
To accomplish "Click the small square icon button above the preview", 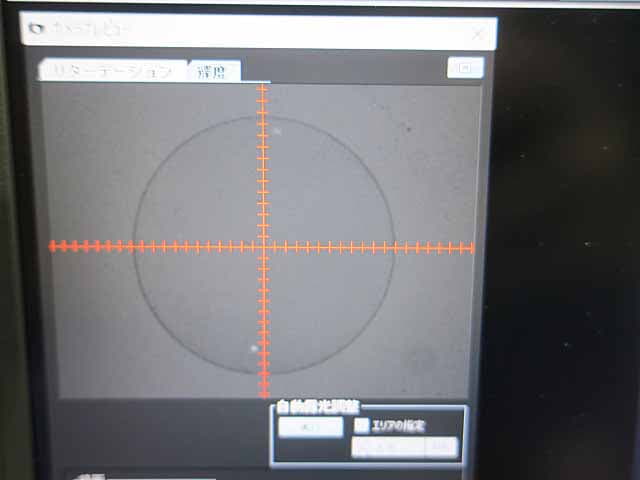I will [x=465, y=67].
